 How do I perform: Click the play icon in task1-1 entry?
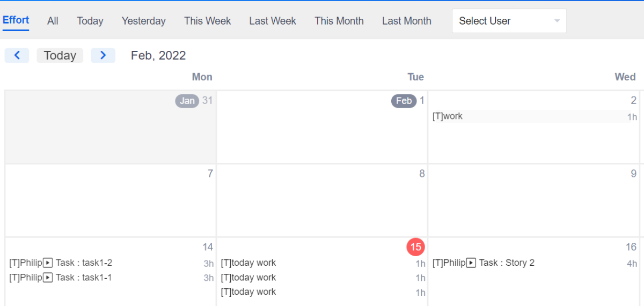click(48, 278)
